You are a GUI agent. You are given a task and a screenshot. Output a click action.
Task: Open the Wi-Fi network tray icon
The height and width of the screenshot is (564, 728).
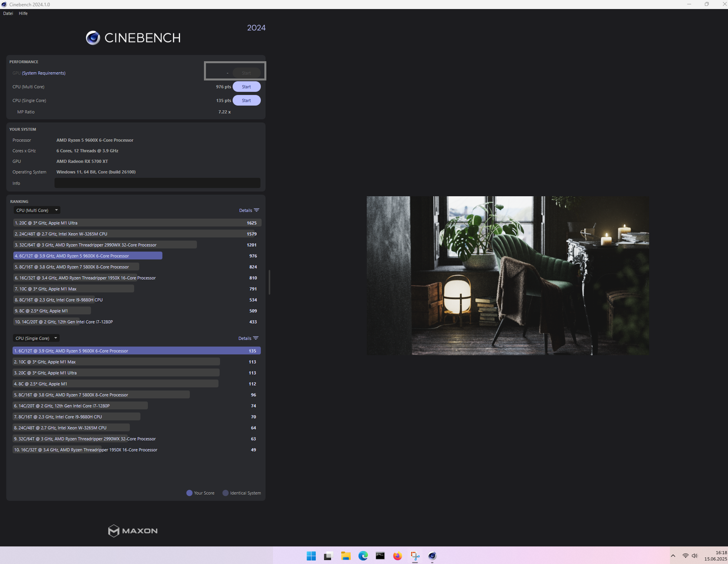pyautogui.click(x=685, y=556)
